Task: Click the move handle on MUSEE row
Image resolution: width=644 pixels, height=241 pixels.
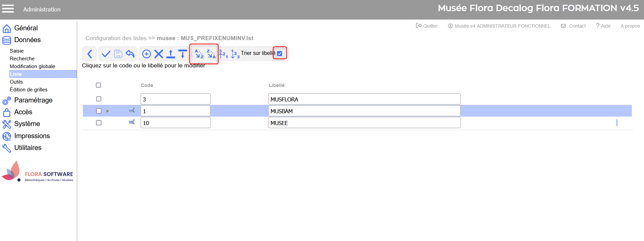Action: (132, 122)
